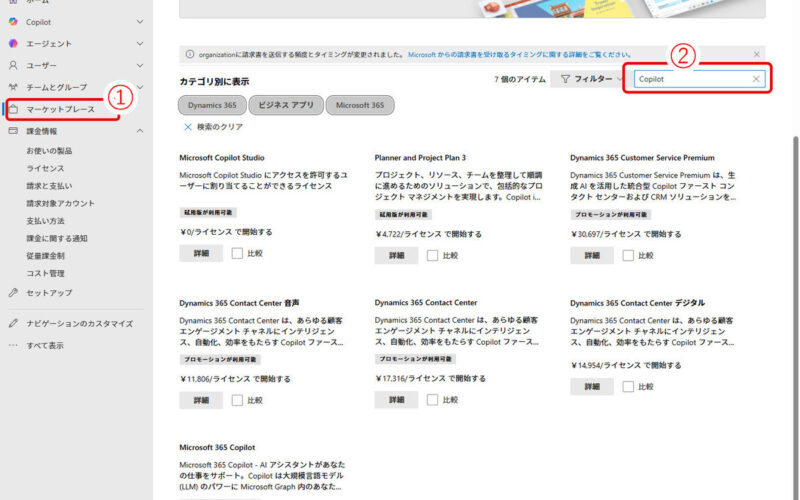Dismiss the billing notification banner
The height and width of the screenshot is (500, 800).
tap(757, 54)
